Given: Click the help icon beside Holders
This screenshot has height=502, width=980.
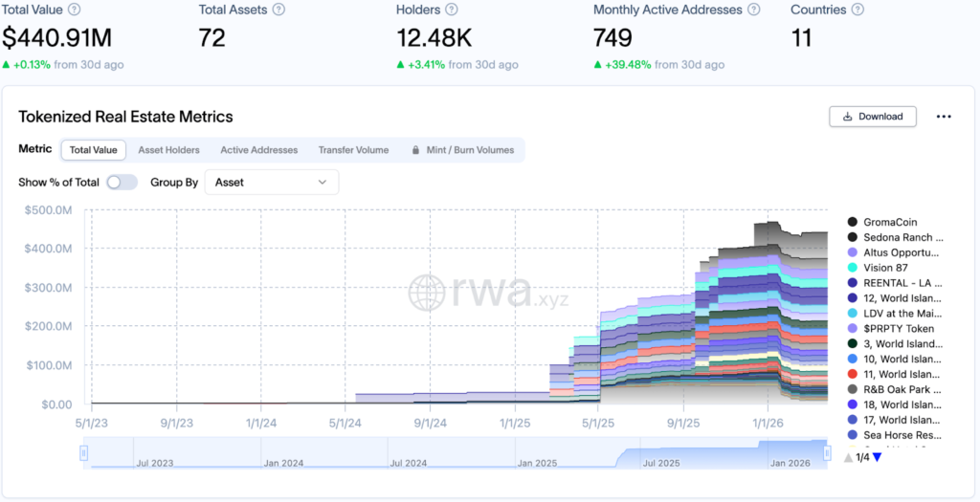Looking at the screenshot, I should (x=452, y=10).
